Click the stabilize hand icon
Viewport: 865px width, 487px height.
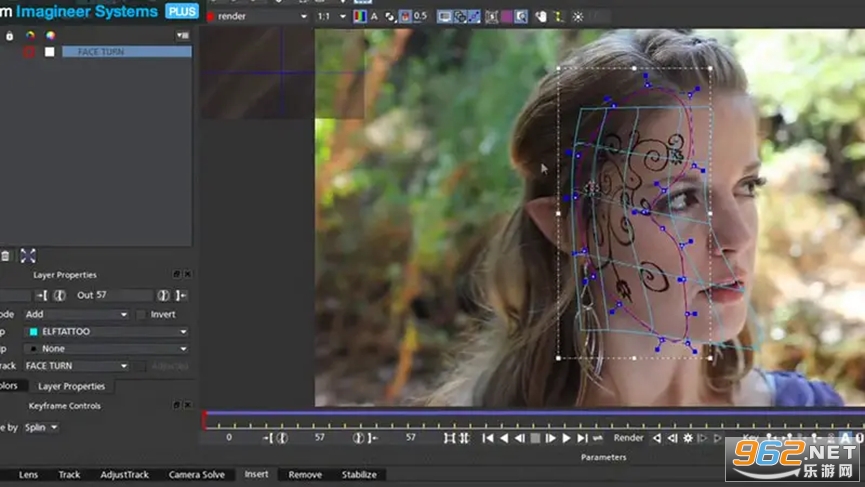tap(541, 17)
